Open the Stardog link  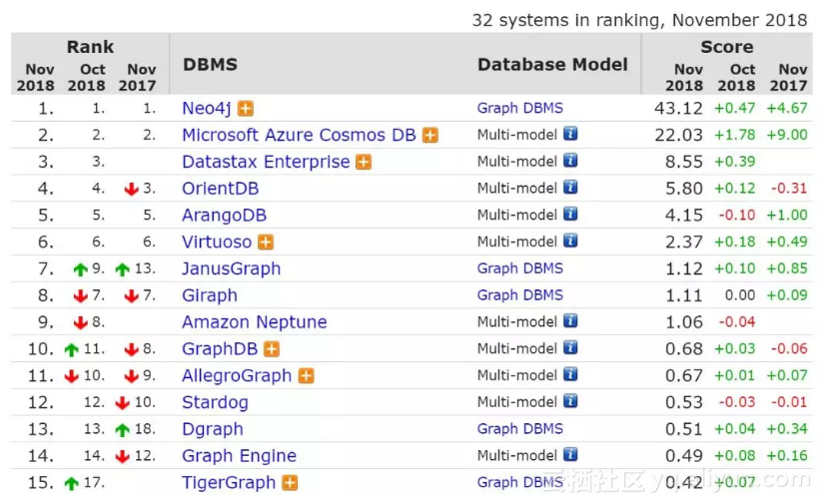click(215, 402)
